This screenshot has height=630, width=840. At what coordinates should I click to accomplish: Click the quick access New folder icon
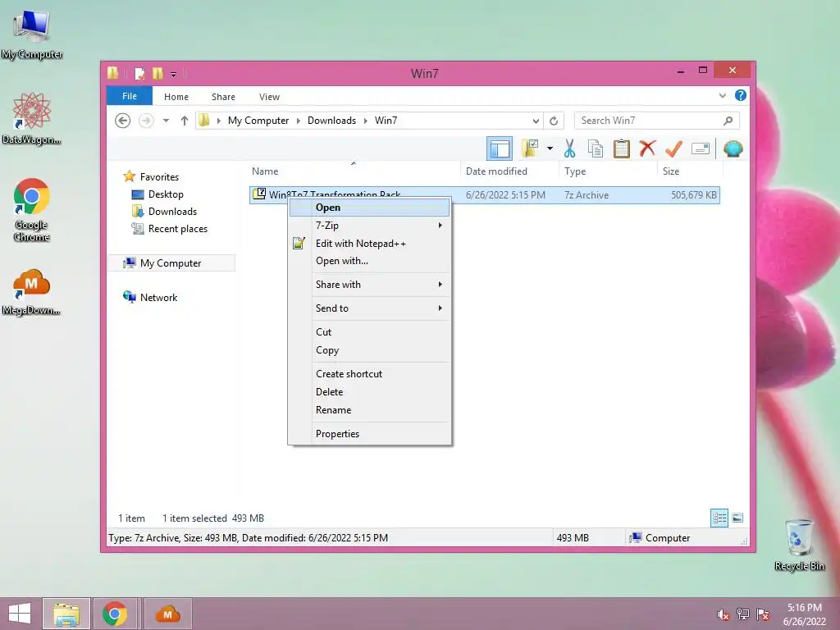click(157, 73)
